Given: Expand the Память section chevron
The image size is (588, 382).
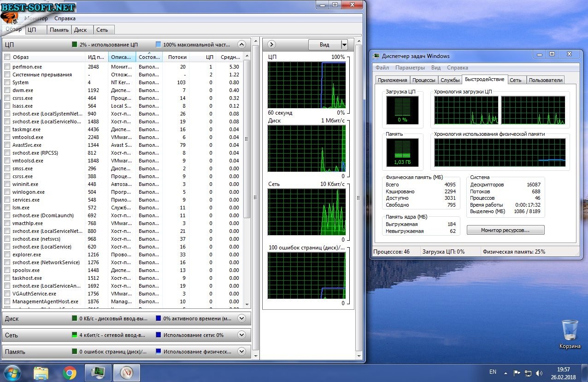Looking at the screenshot, I should point(241,351).
